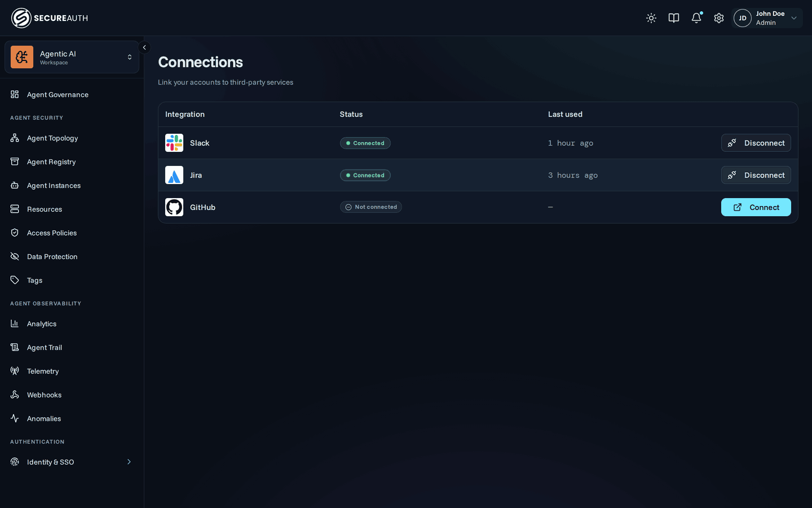Click the Resources server icon
812x508 pixels.
(x=15, y=209)
